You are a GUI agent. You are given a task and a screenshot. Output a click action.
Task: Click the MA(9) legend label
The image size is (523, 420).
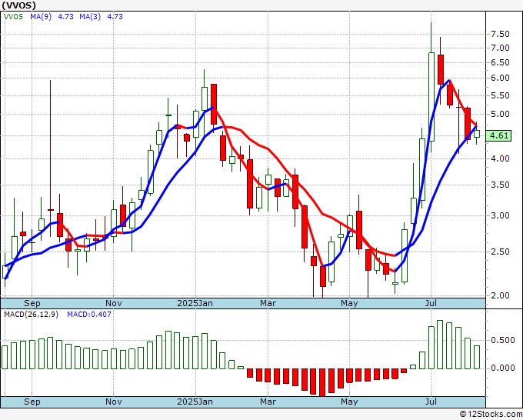coord(41,17)
